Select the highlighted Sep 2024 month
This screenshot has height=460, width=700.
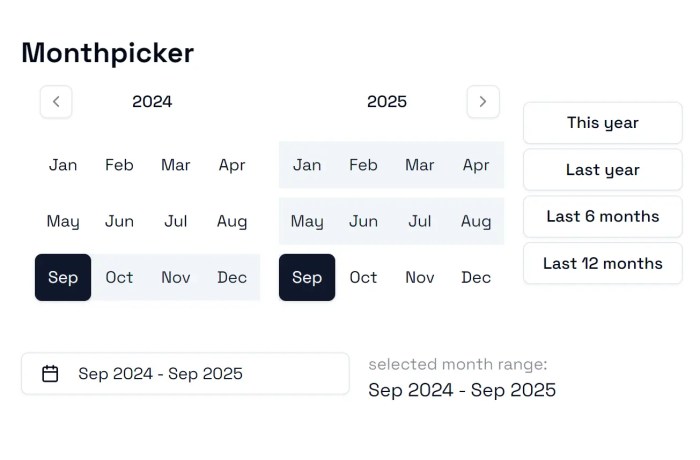pyautogui.click(x=63, y=277)
